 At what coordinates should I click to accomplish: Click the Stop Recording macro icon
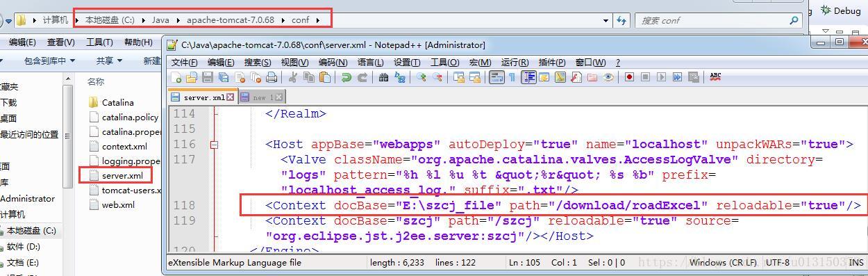point(646,77)
